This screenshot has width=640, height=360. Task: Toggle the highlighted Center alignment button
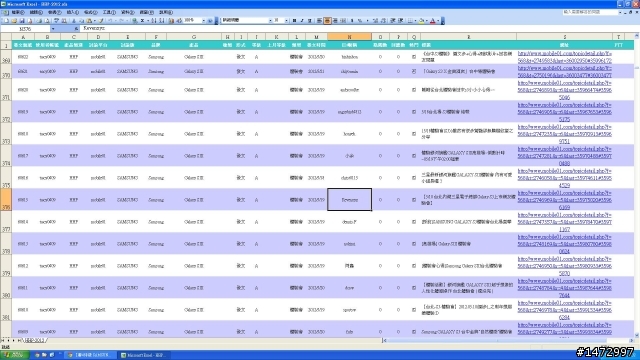coord(327,20)
